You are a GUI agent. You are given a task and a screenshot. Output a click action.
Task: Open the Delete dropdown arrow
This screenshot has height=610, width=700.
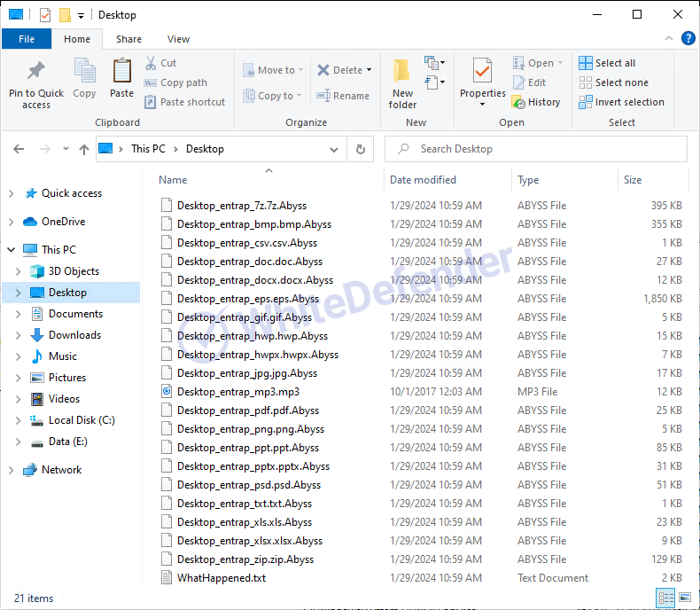click(369, 70)
